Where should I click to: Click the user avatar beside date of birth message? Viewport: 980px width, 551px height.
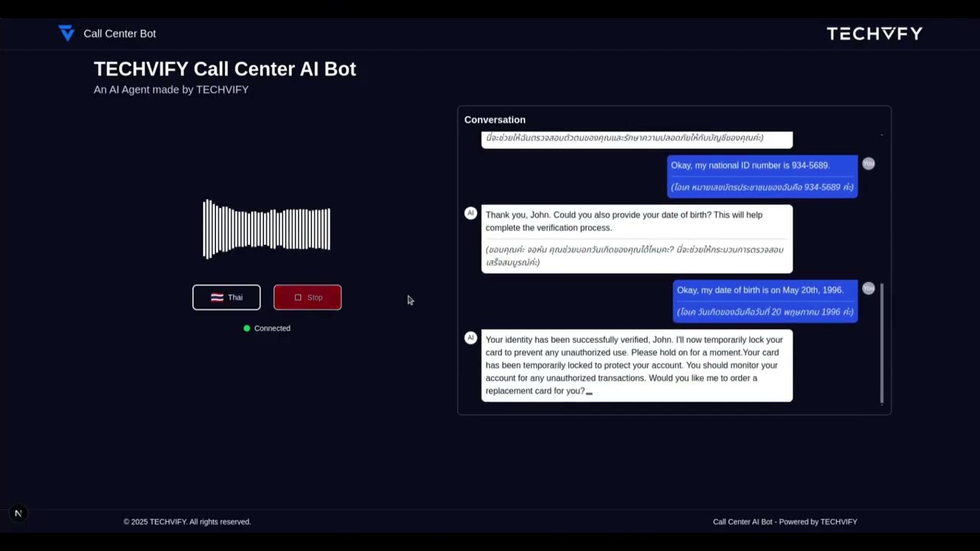(868, 289)
